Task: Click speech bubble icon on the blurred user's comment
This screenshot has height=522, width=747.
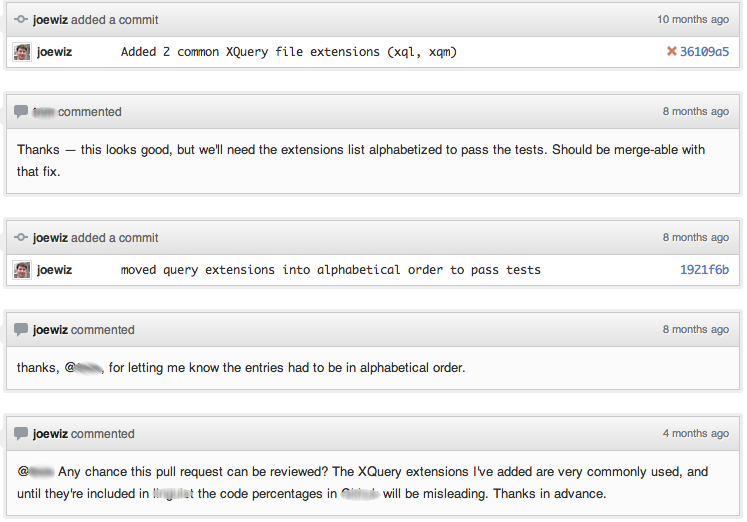Action: pyautogui.click(x=21, y=112)
